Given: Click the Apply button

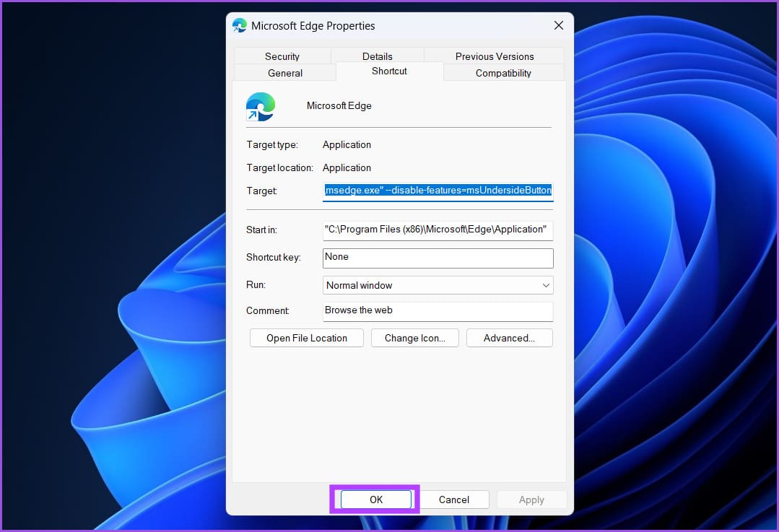Looking at the screenshot, I should tap(531, 500).
